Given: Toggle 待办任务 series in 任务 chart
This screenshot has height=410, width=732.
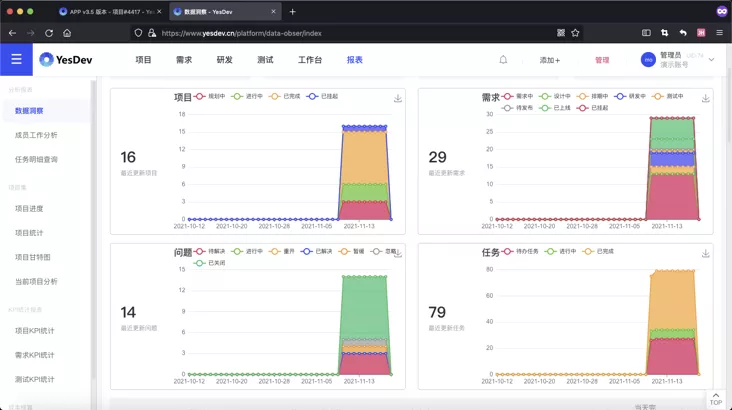Looking at the screenshot, I should tap(520, 251).
